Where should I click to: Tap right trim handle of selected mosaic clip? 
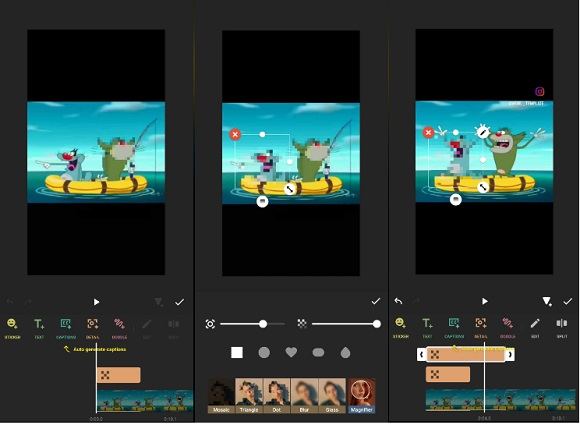pos(510,354)
